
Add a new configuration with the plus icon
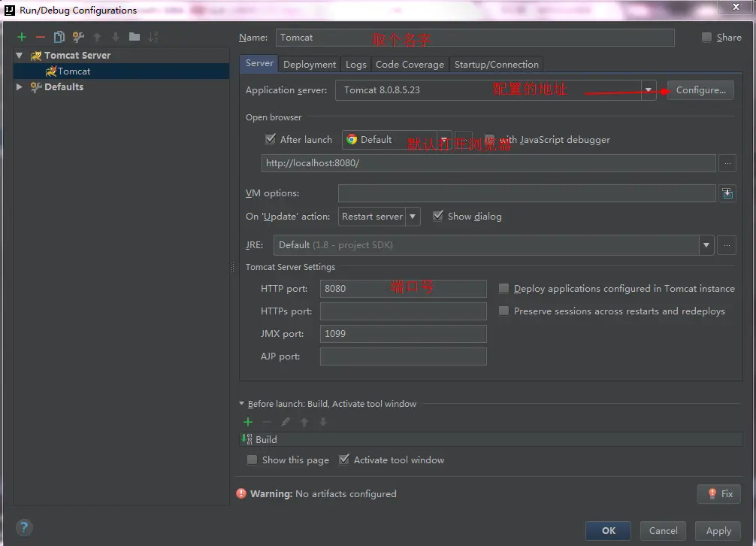[x=22, y=37]
